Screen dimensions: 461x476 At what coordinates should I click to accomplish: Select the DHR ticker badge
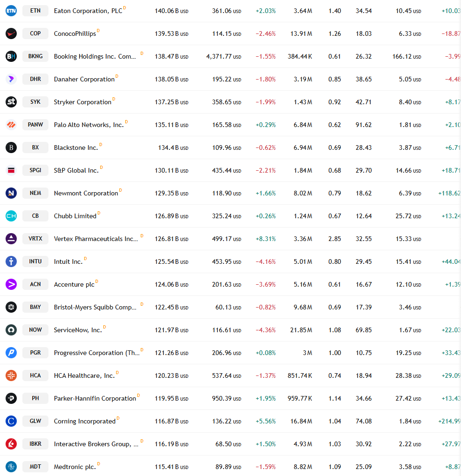click(x=35, y=79)
